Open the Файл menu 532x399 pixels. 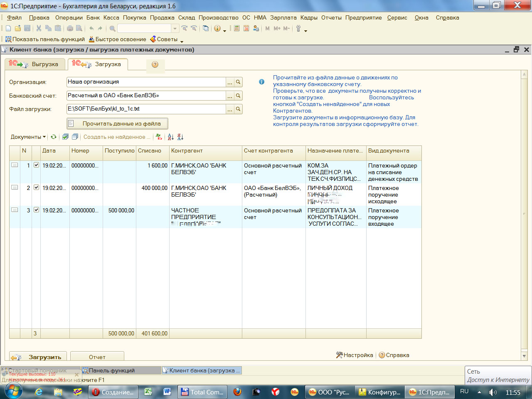pyautogui.click(x=15, y=17)
